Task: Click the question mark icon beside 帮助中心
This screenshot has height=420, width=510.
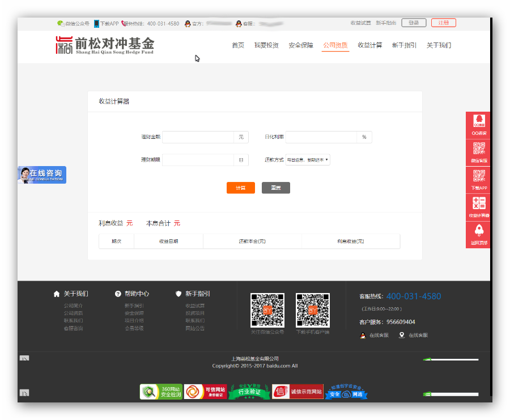Action: point(118,294)
